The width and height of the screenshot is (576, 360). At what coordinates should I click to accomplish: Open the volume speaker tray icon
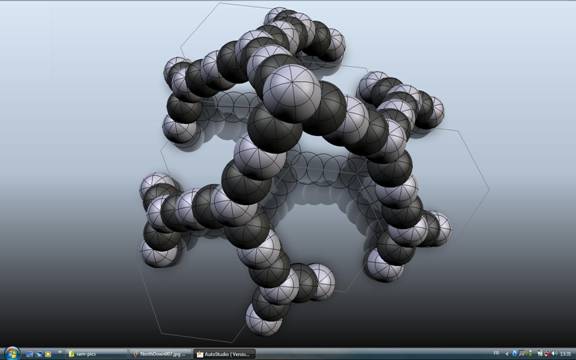(554, 354)
